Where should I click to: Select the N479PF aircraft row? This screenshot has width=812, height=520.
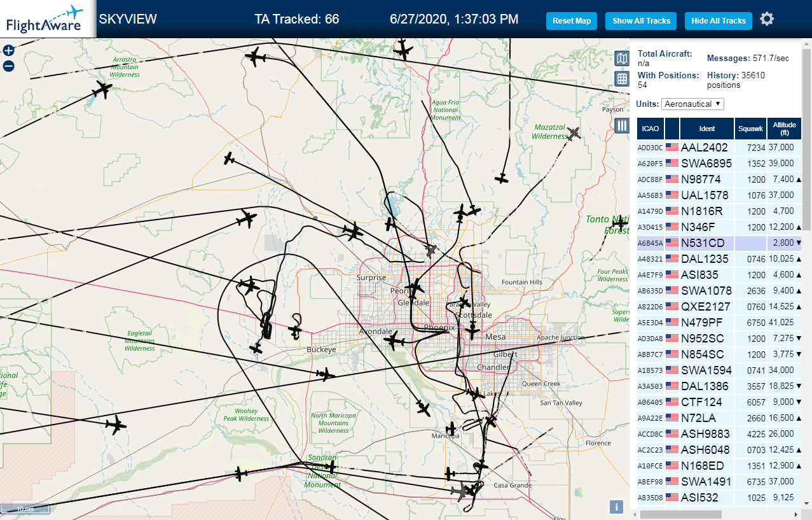pyautogui.click(x=720, y=323)
